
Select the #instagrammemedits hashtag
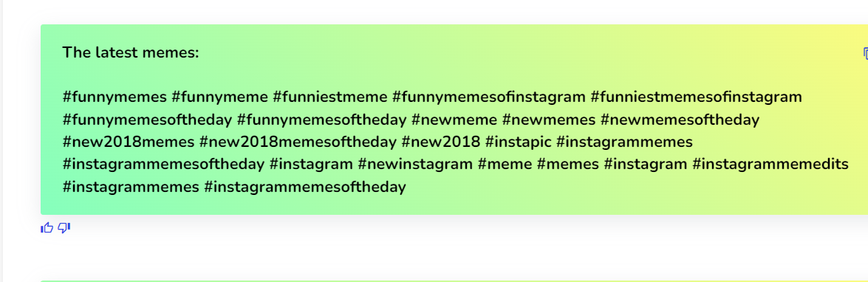coord(770,165)
